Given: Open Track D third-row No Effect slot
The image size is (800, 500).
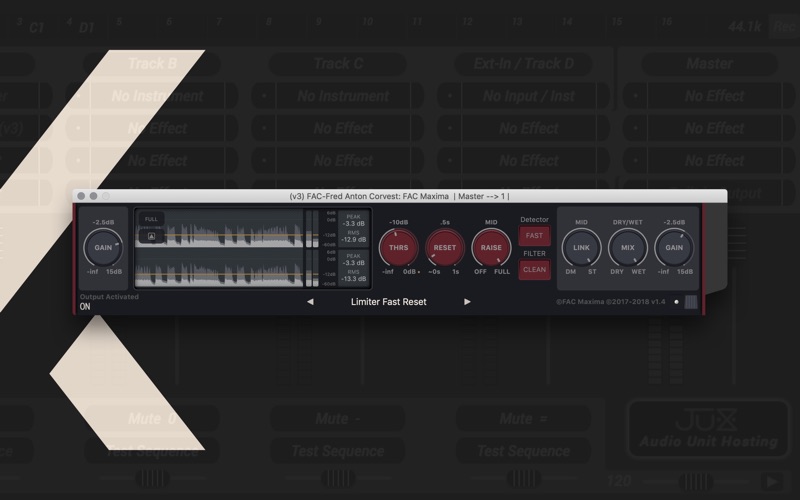Looking at the screenshot, I should (x=529, y=161).
